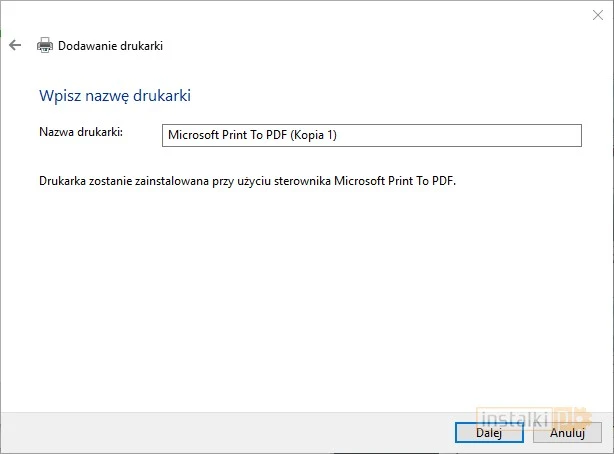Cancel the wizard with the Anuluj button
Viewport: 614px width, 454px height.
pyautogui.click(x=567, y=433)
